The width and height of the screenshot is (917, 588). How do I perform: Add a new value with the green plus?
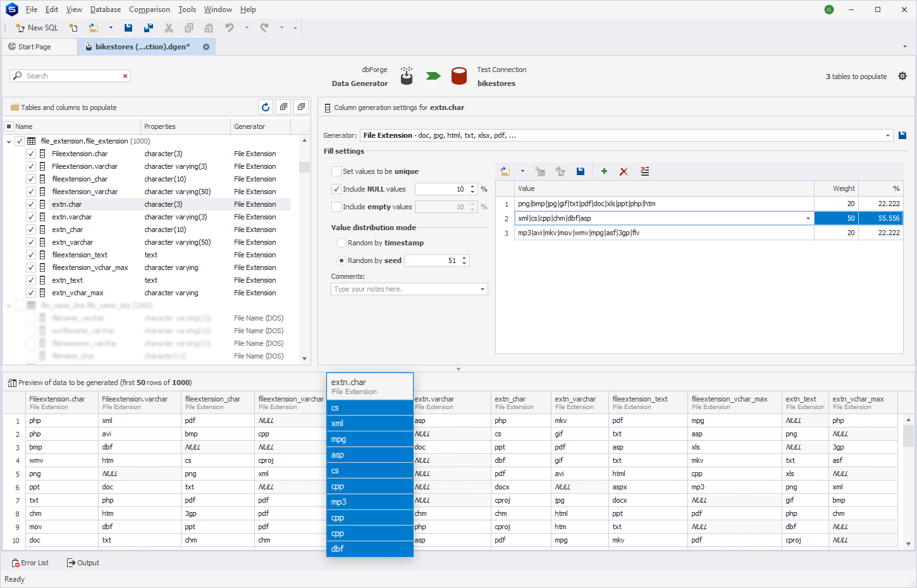click(x=604, y=171)
